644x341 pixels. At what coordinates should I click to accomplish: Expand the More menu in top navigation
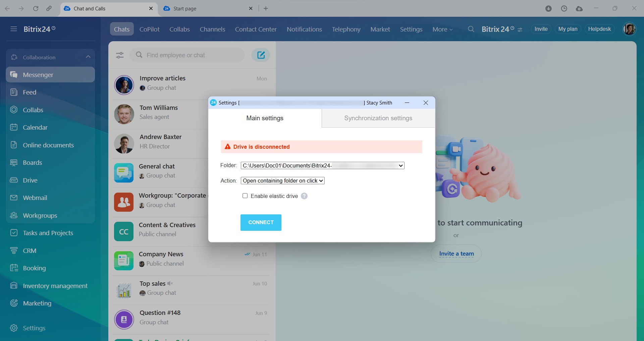coord(442,29)
